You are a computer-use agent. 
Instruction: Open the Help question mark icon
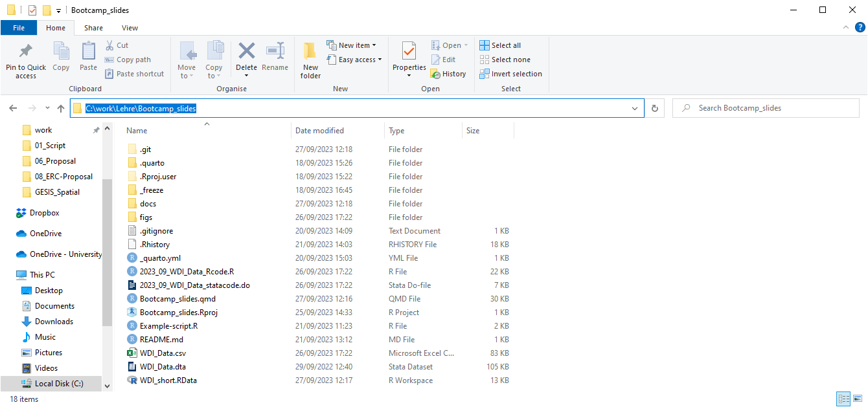pyautogui.click(x=860, y=28)
